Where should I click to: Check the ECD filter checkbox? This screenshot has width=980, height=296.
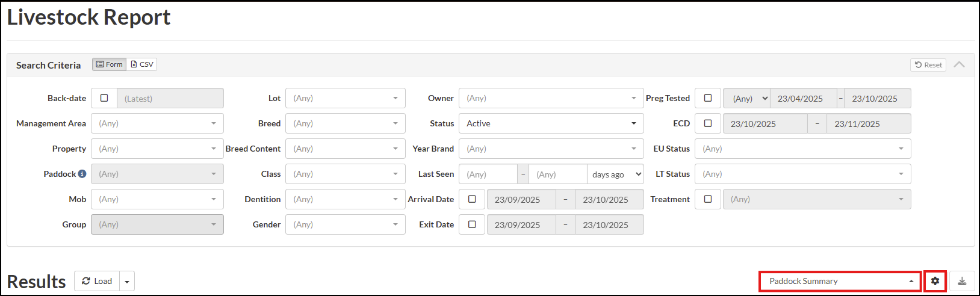click(708, 123)
